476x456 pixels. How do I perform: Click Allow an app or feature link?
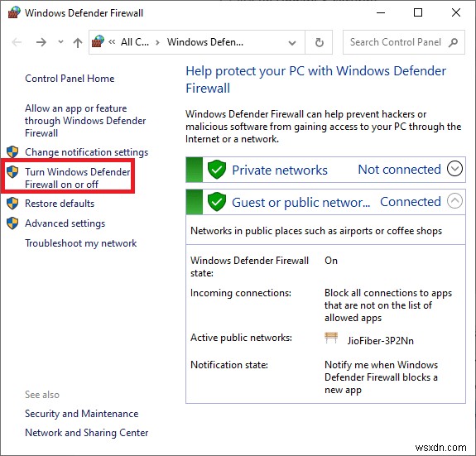[85, 121]
